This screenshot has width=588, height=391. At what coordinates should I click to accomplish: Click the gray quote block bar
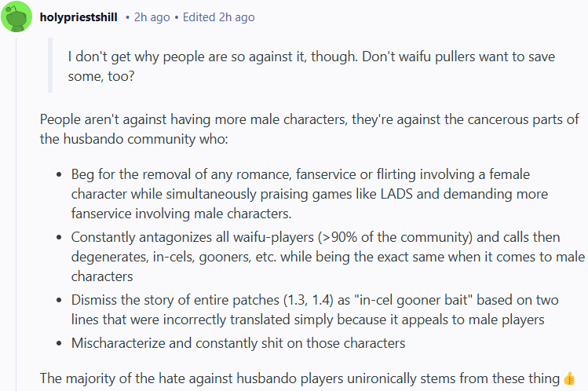[x=50, y=65]
